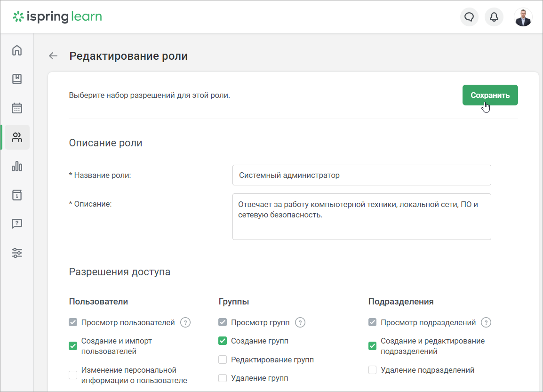Show help for Просмотр пользователей
Viewport: 543px width, 392px height.
pos(185,323)
